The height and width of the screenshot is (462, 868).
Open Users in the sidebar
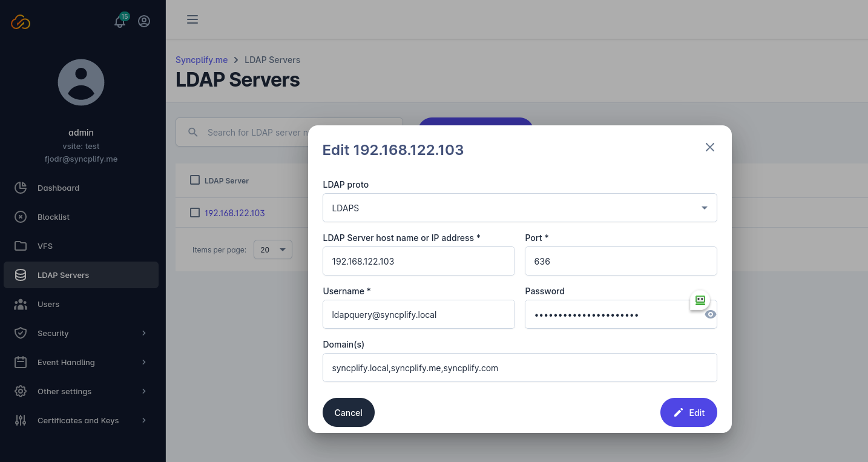81,304
